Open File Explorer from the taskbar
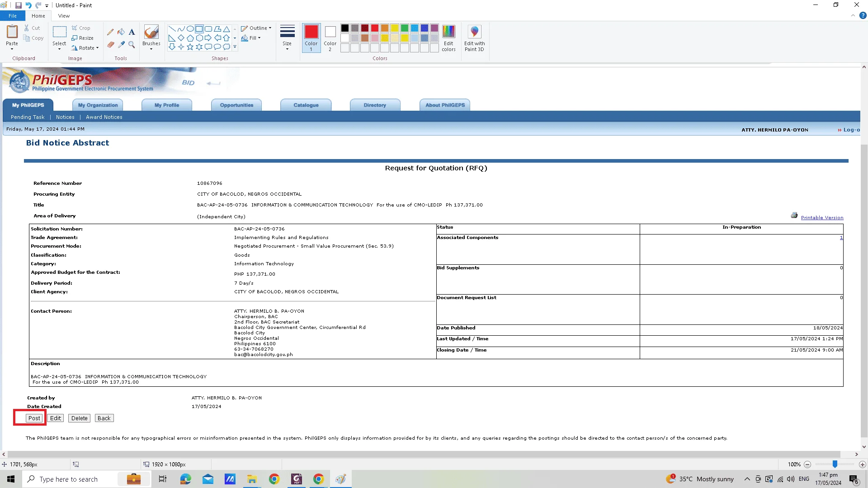This screenshot has width=868, height=488. point(252,479)
